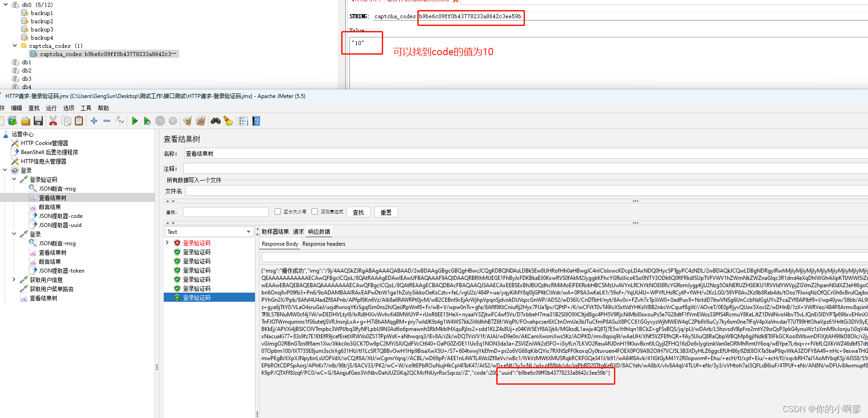Open the JMeter Templates toolbar icon
The image size is (868, 418).
tap(12, 121)
